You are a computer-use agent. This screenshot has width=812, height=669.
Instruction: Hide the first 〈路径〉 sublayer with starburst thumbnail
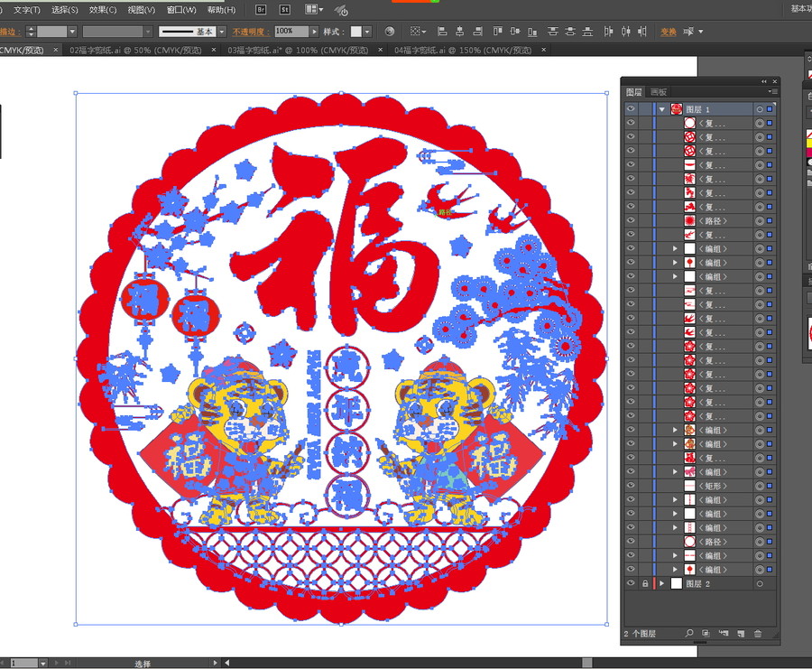631,221
